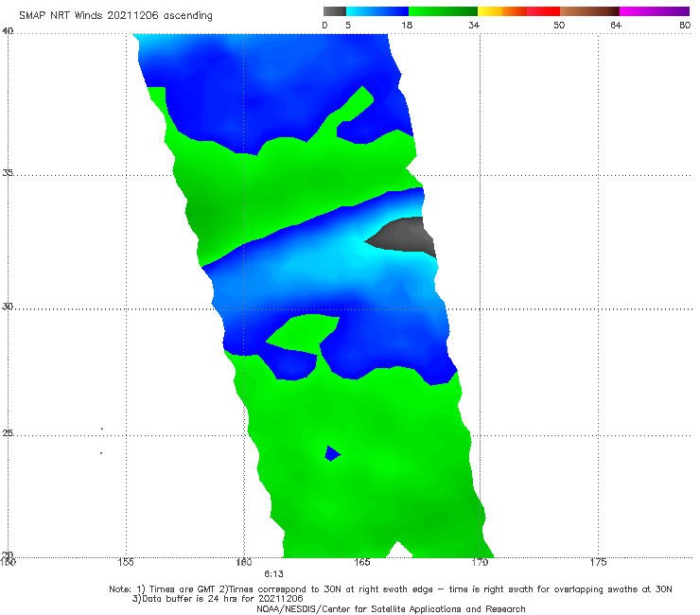
Task: Click the credit "NOAA/NESDIS/Center for Satellite Applications and Research"
Action: (391, 608)
